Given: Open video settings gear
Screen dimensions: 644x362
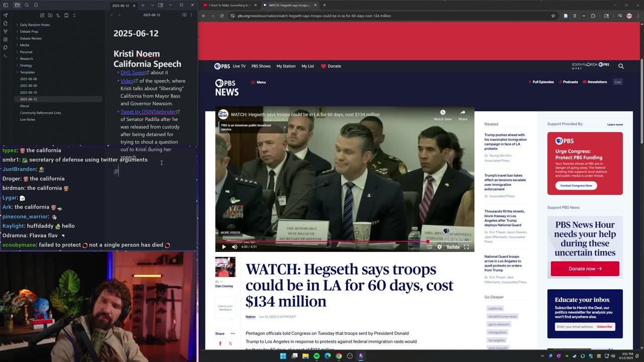Looking at the screenshot, I should 439,247.
